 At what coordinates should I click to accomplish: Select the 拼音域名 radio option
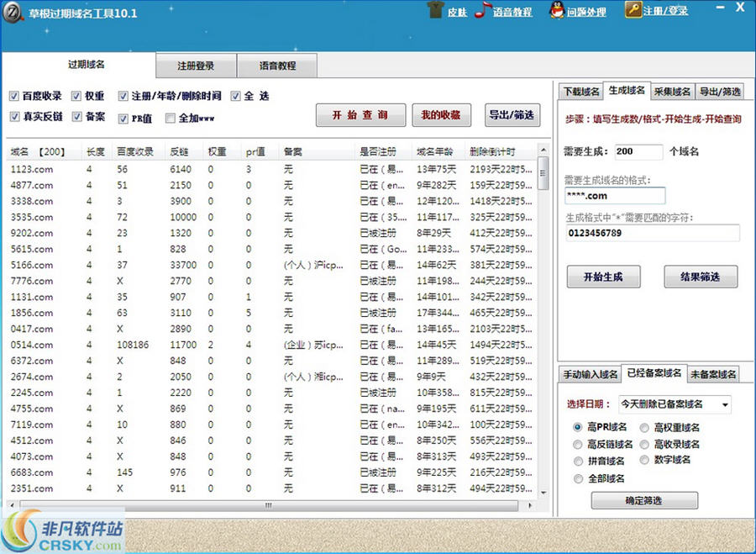pyautogui.click(x=578, y=462)
